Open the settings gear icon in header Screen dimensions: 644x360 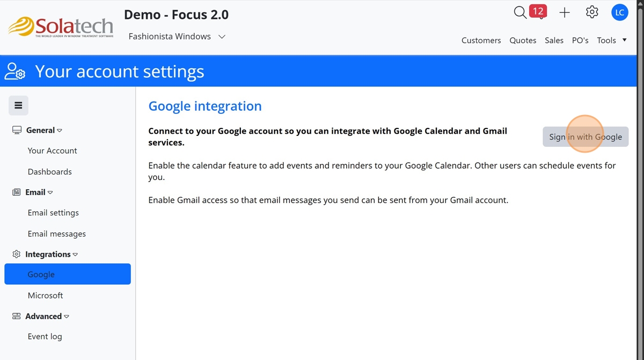pos(592,12)
